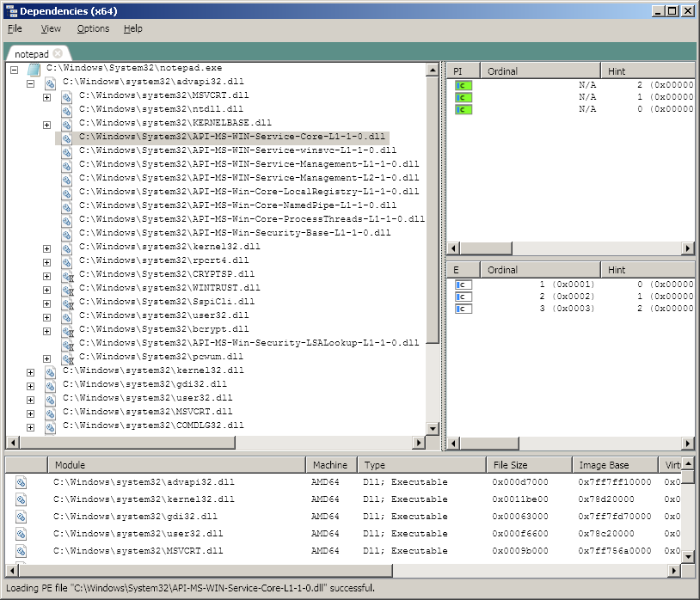This screenshot has width=700, height=600.
Task: Click the status bar loading message
Action: [190, 588]
